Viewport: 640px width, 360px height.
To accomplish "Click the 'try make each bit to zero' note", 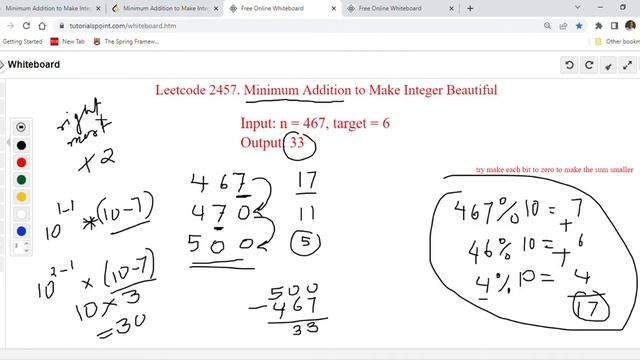I will [554, 169].
